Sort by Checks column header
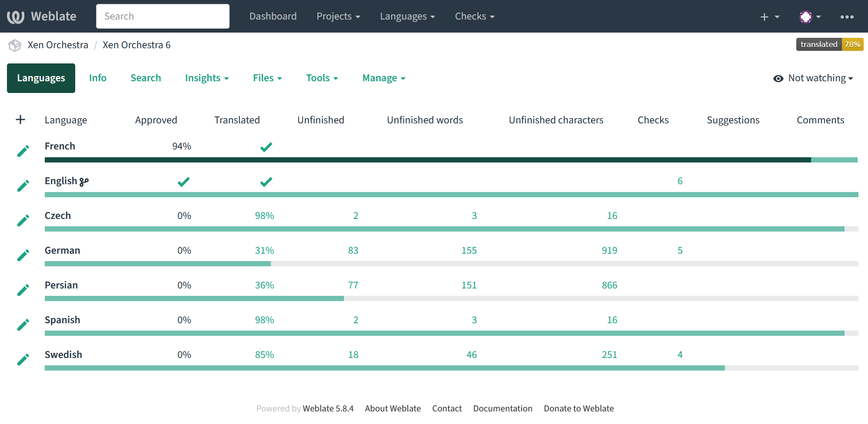 (x=653, y=120)
